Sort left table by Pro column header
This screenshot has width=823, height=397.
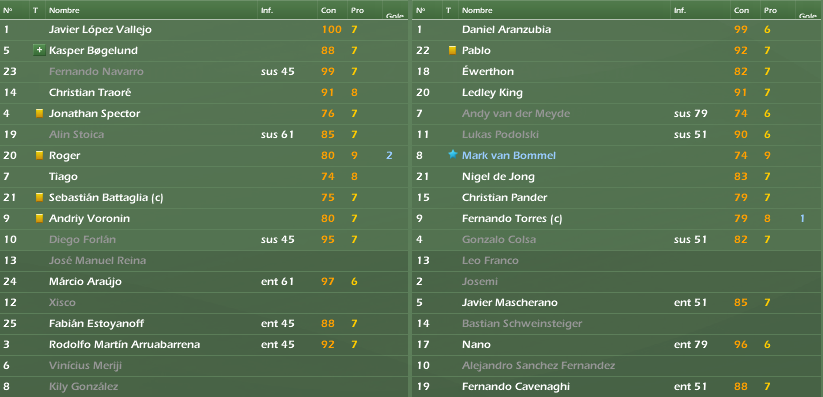point(357,11)
